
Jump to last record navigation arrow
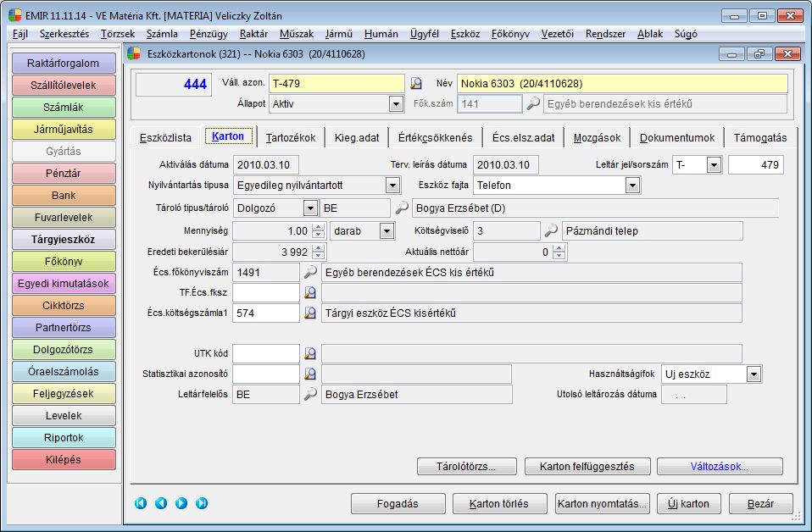[x=202, y=503]
